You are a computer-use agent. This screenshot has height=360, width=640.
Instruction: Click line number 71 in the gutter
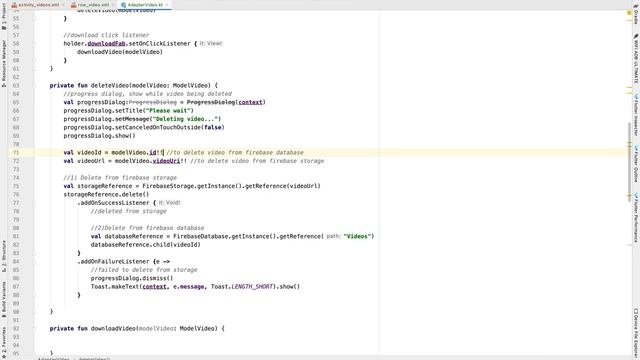(16, 153)
